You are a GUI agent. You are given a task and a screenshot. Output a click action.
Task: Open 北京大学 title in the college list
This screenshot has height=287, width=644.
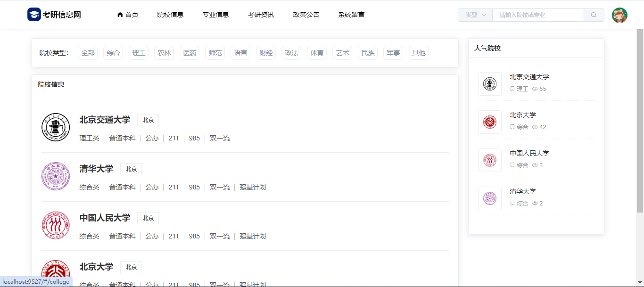click(x=96, y=267)
